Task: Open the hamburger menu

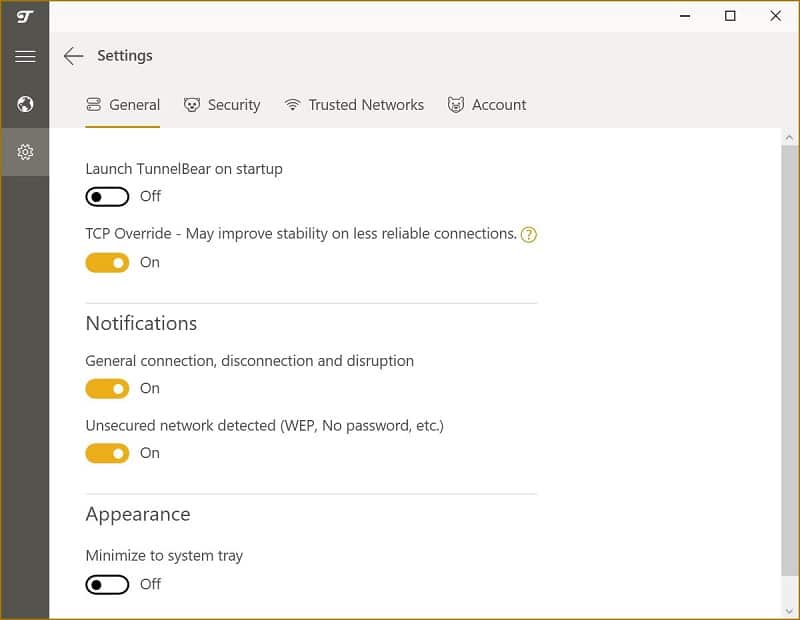Action: click(25, 56)
